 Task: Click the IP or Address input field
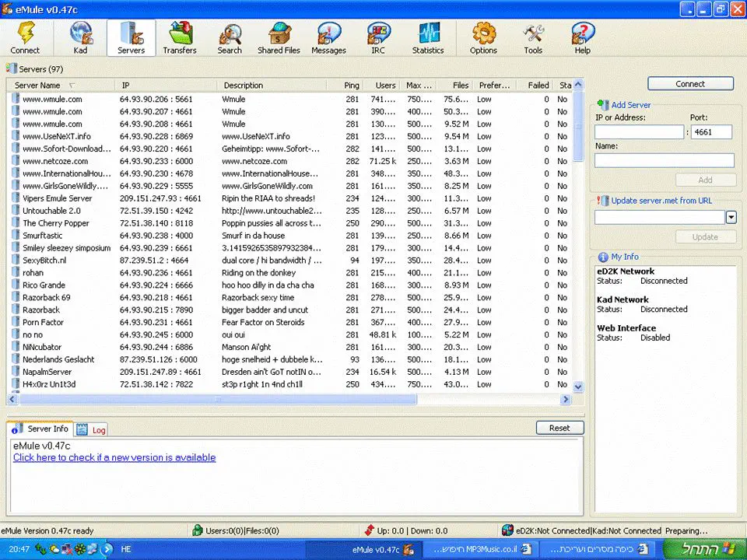639,132
